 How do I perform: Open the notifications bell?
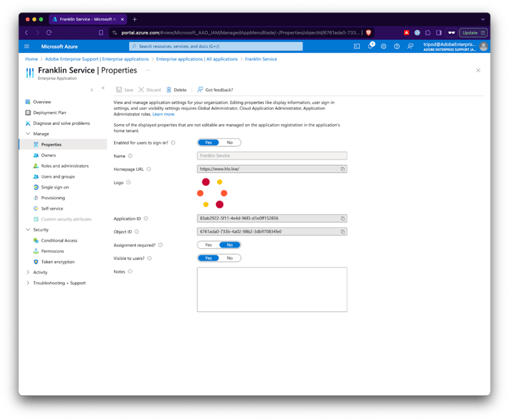click(371, 46)
